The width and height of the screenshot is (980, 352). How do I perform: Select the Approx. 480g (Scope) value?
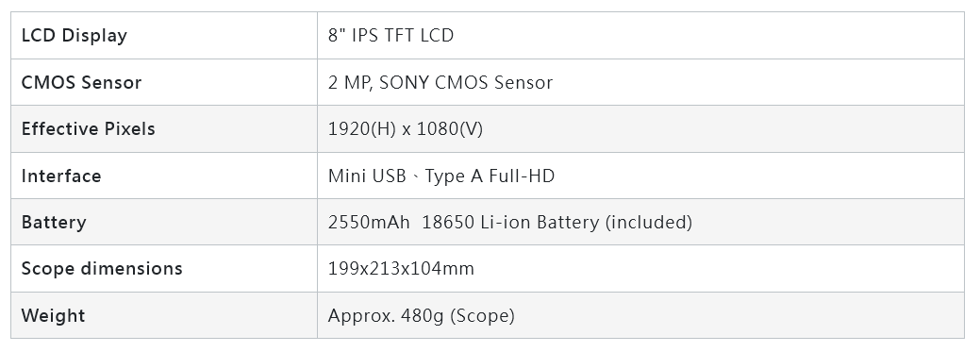click(x=422, y=316)
